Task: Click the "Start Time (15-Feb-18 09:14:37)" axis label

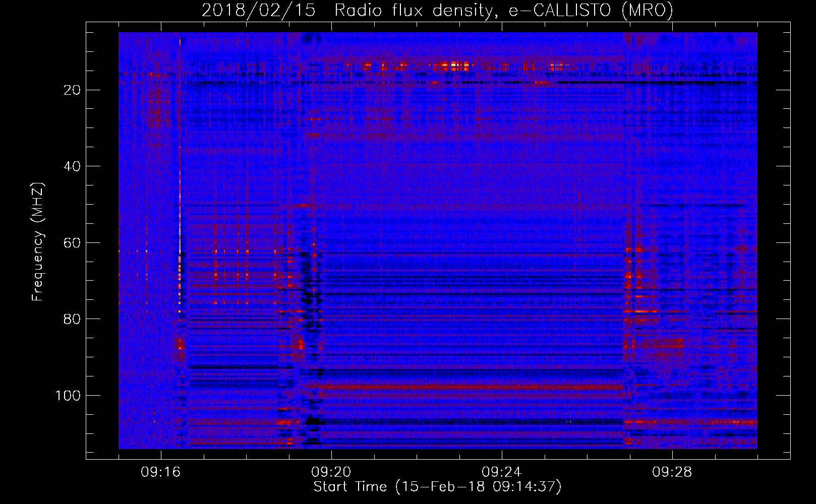Action: click(437, 487)
